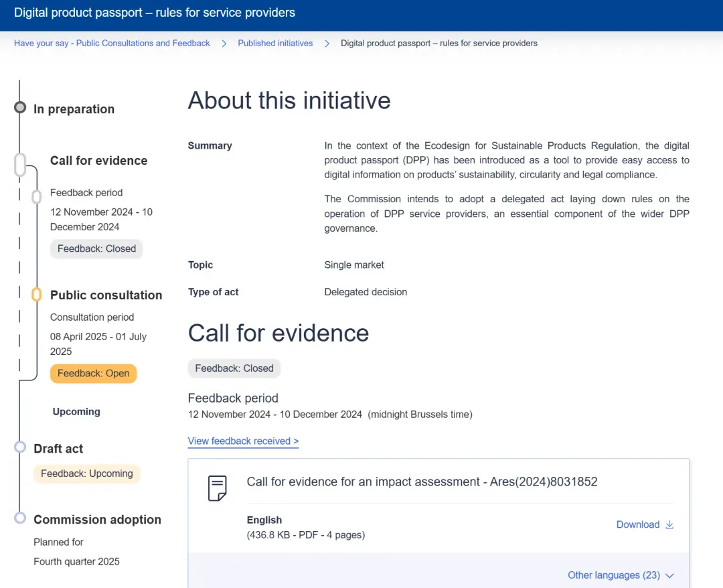Expand Other languages (23) dropdown
The height and width of the screenshot is (588, 723).
pos(613,575)
